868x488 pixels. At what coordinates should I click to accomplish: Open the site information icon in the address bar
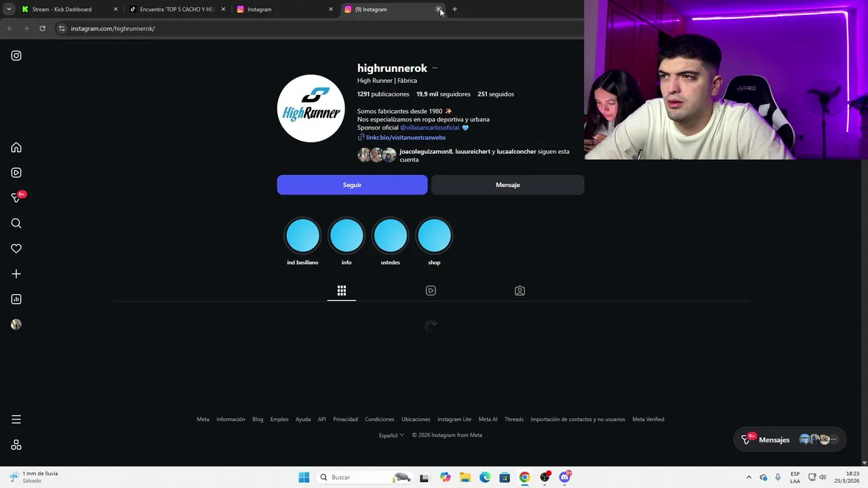pos(62,28)
